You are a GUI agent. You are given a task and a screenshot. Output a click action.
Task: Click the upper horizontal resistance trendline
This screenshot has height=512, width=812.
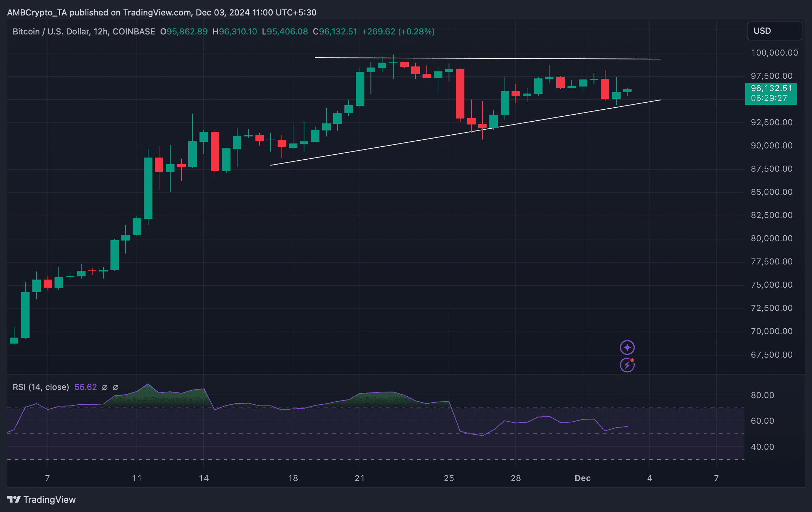(488, 58)
